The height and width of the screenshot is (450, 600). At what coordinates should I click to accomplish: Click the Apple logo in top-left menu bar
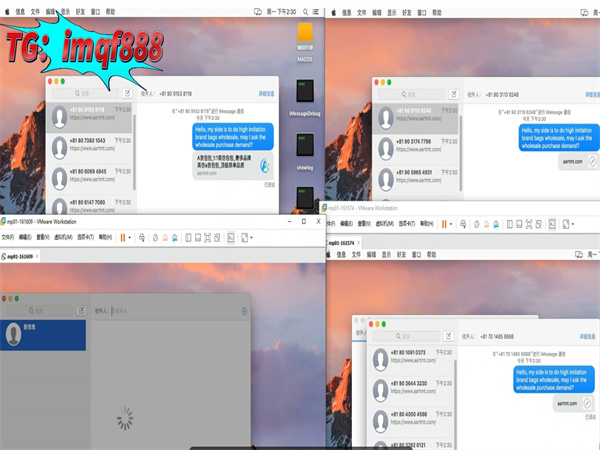click(8, 11)
